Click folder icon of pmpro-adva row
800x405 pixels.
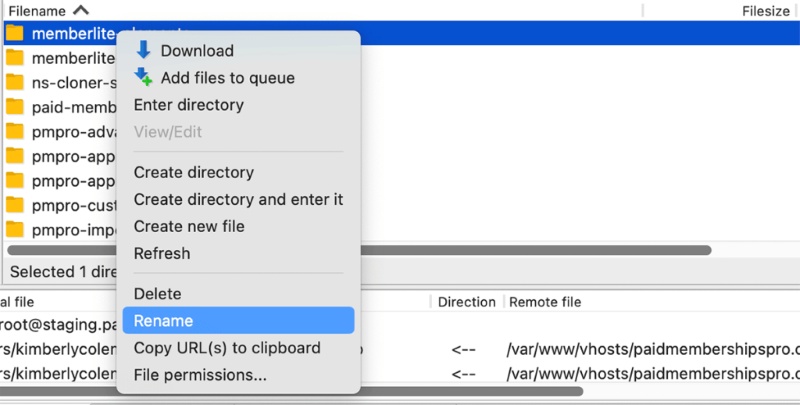(15, 132)
